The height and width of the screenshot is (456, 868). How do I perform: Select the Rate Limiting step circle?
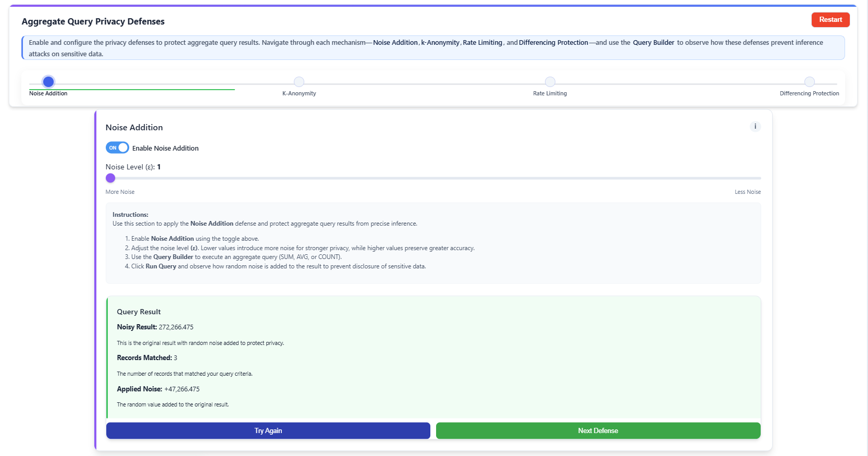pyautogui.click(x=550, y=82)
